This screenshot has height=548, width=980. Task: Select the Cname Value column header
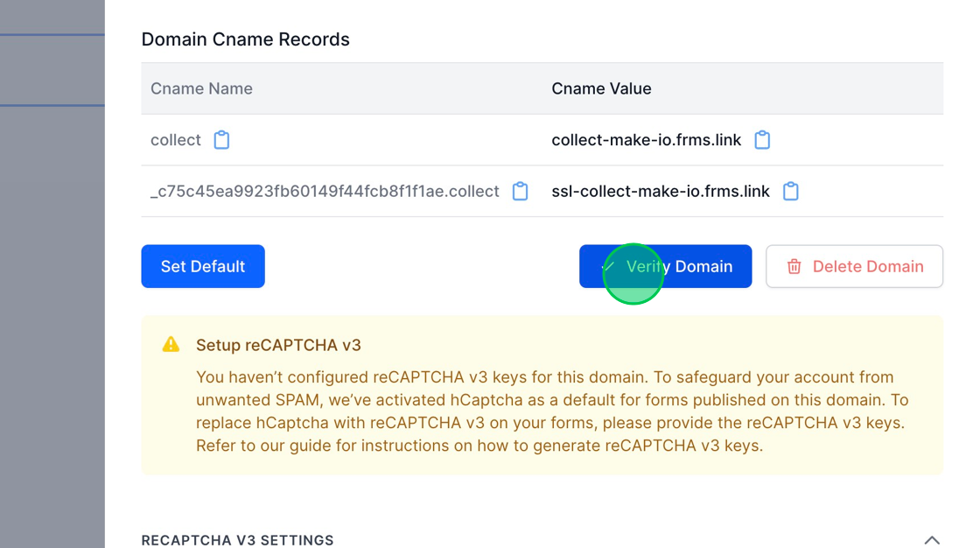point(600,88)
